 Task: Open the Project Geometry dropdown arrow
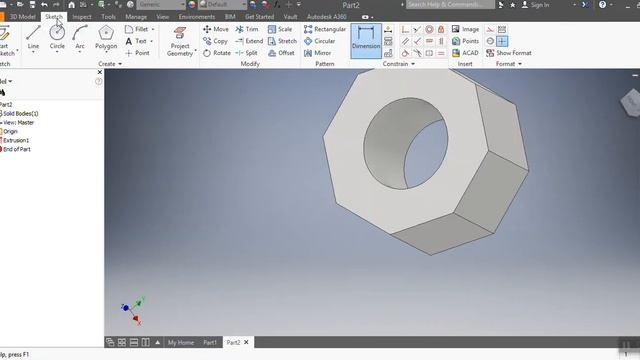[x=196, y=51]
